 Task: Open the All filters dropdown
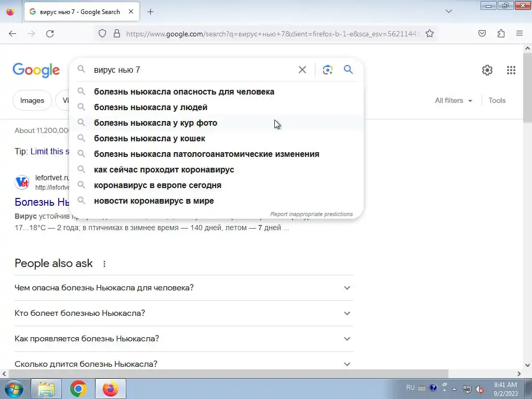click(x=454, y=100)
